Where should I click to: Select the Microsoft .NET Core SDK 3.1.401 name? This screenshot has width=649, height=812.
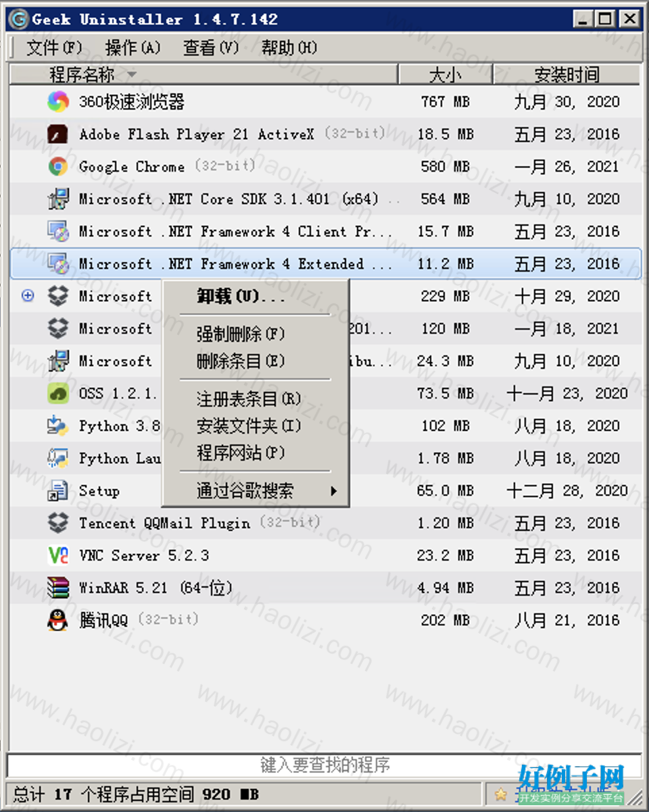(229, 199)
